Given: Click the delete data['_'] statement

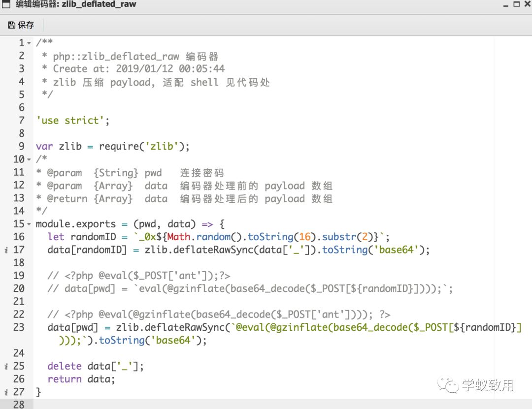Looking at the screenshot, I should (96, 366).
